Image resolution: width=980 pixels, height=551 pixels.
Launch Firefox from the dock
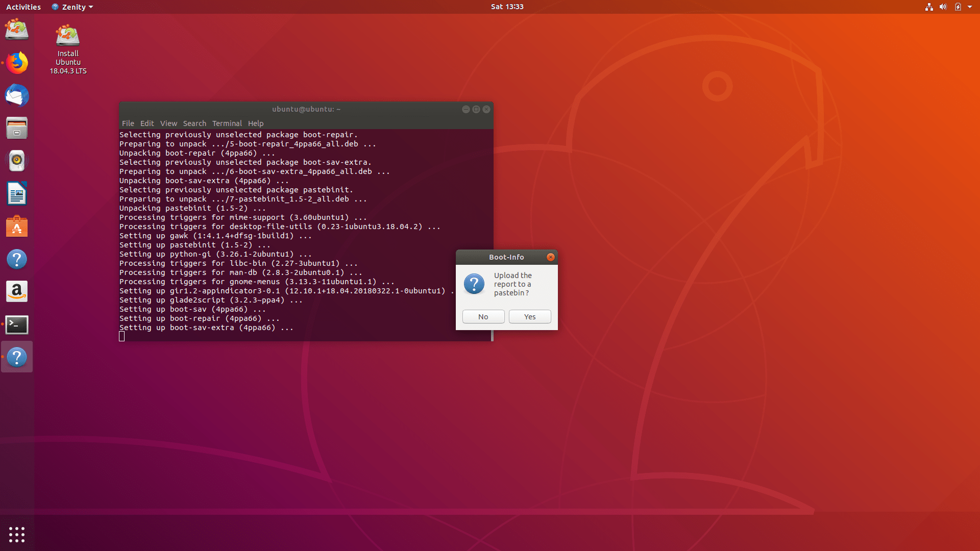(17, 63)
